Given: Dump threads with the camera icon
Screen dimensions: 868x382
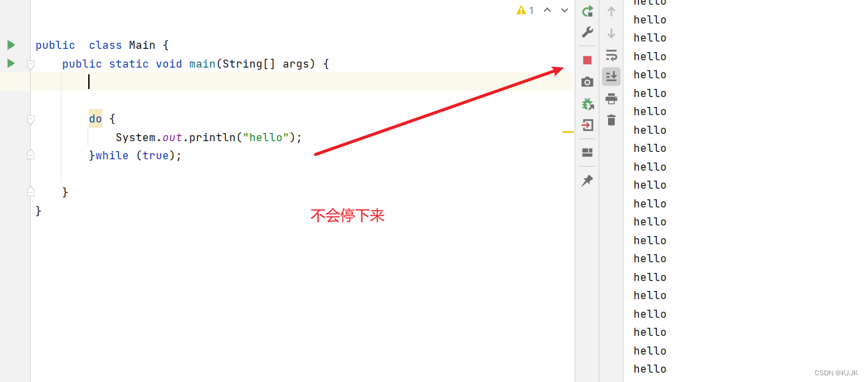Looking at the screenshot, I should [x=587, y=82].
